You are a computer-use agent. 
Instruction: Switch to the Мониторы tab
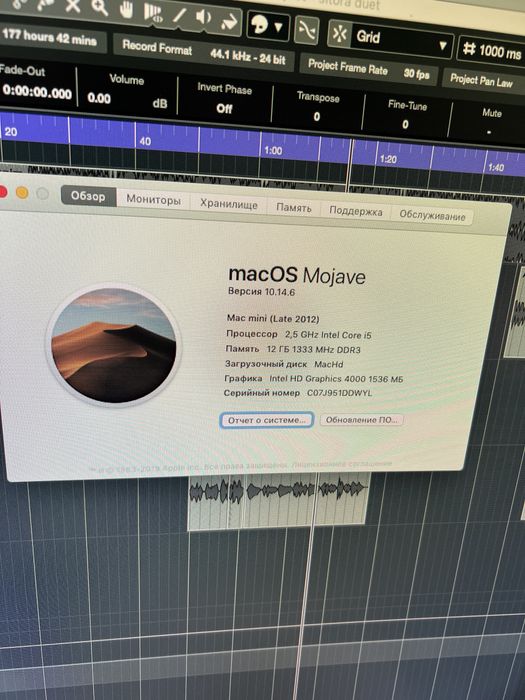(153, 199)
